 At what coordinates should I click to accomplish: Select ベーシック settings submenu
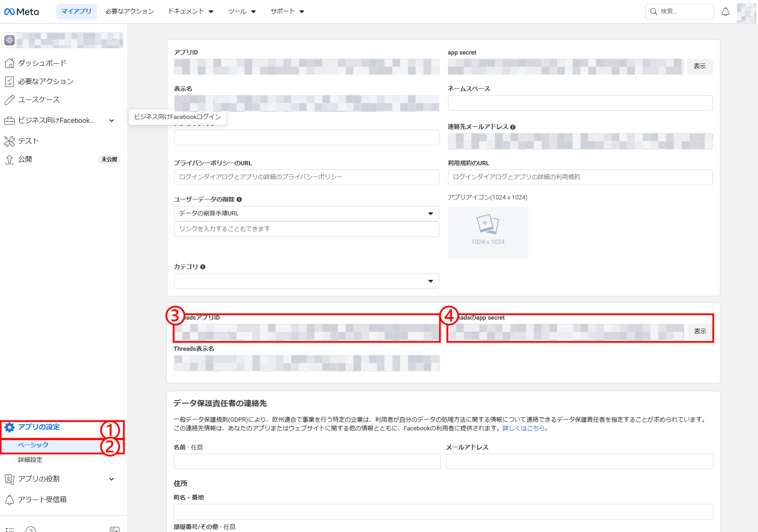pyautogui.click(x=33, y=445)
